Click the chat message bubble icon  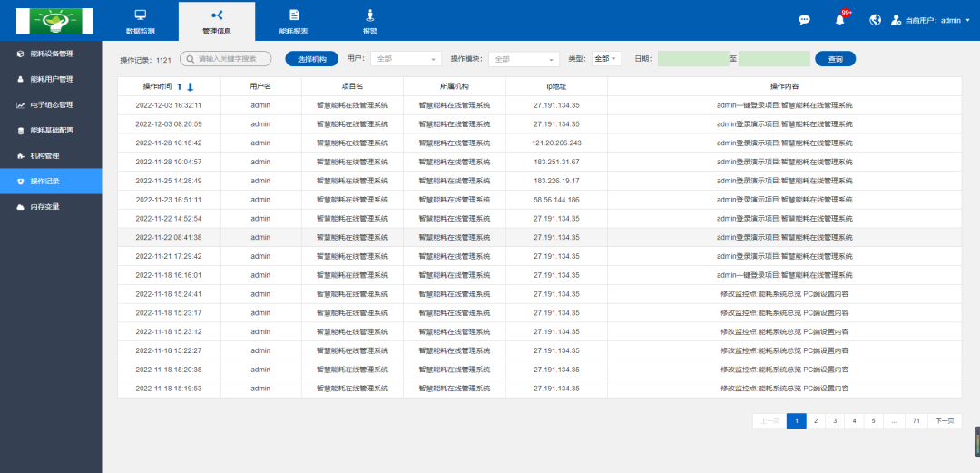804,20
